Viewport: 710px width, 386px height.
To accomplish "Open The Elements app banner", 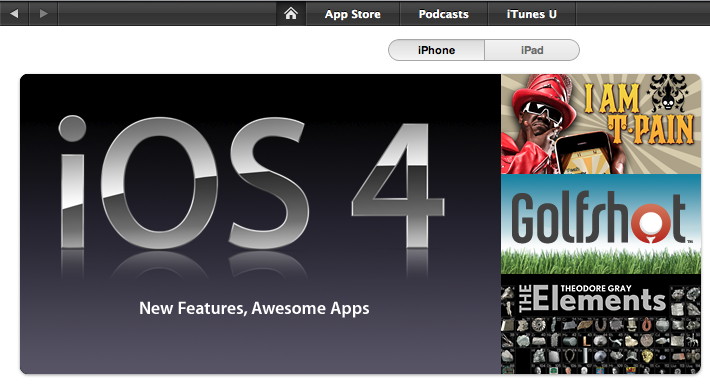I will [601, 324].
